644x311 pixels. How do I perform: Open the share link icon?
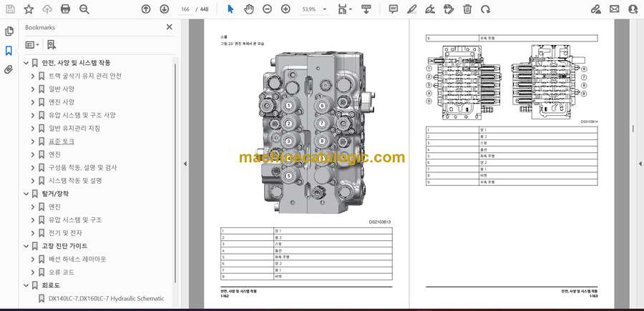(596, 9)
